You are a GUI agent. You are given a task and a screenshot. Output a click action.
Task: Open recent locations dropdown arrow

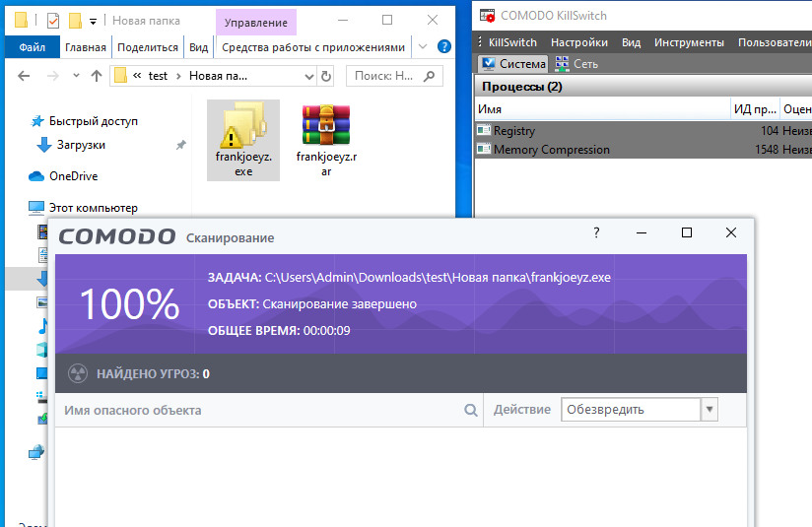coord(76,76)
